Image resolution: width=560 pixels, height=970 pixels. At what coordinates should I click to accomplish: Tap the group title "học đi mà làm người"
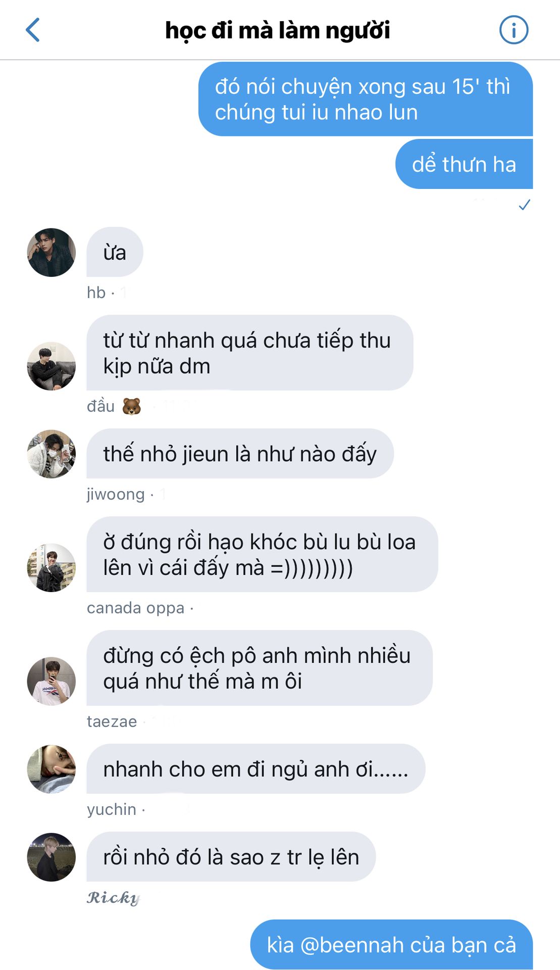[278, 30]
